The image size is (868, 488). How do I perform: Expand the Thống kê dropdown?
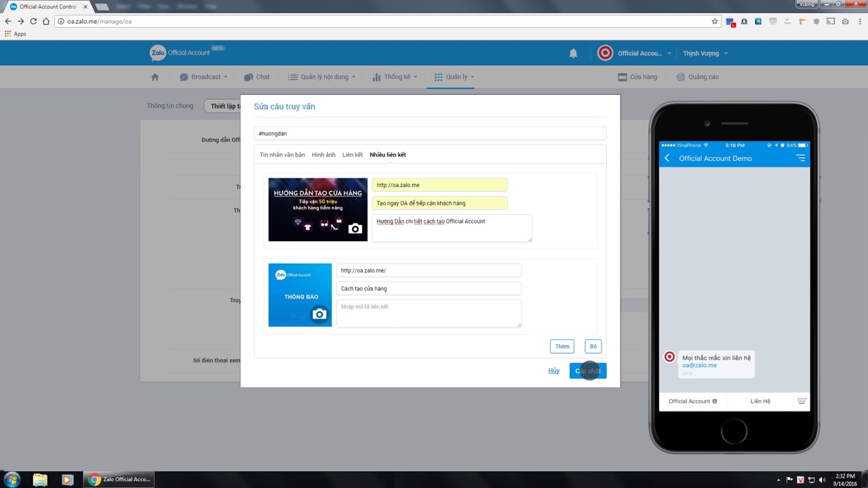[395, 77]
